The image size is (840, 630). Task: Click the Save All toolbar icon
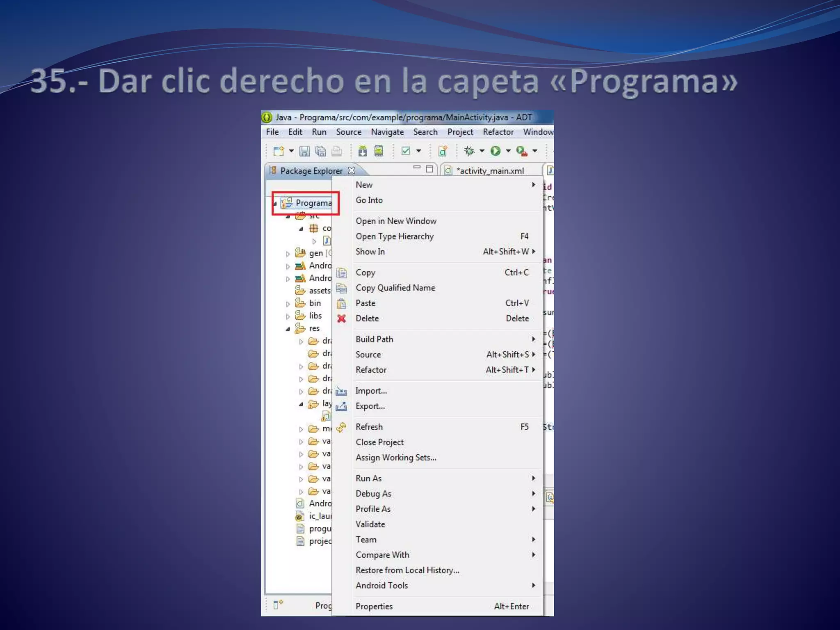(320, 151)
